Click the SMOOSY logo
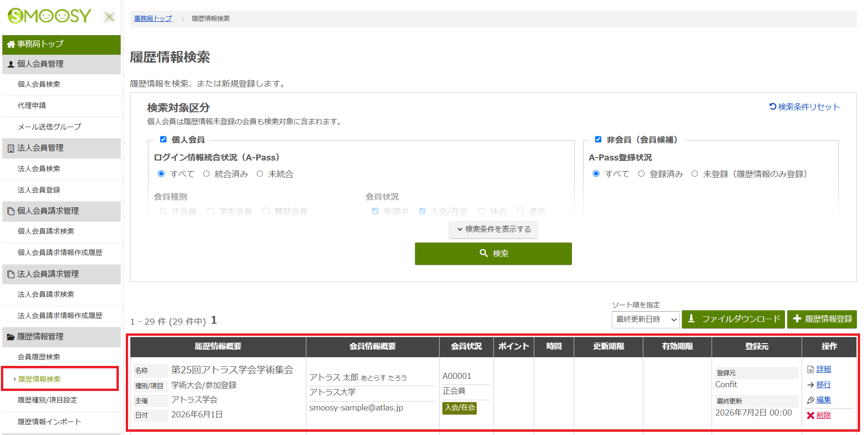This screenshot has width=868, height=435. (49, 16)
